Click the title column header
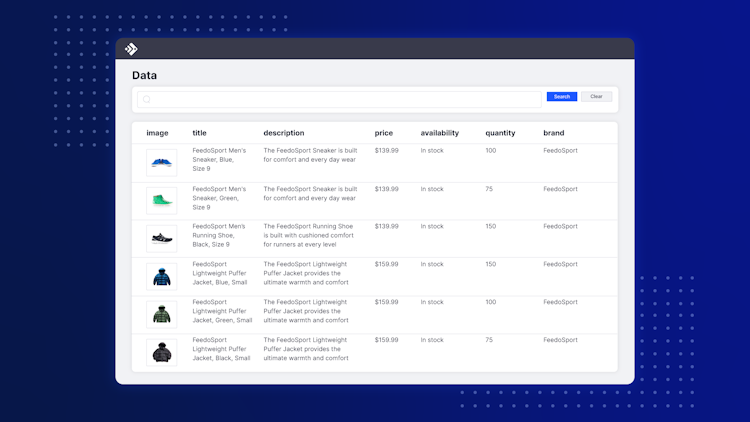Image resolution: width=750 pixels, height=422 pixels. (x=199, y=133)
